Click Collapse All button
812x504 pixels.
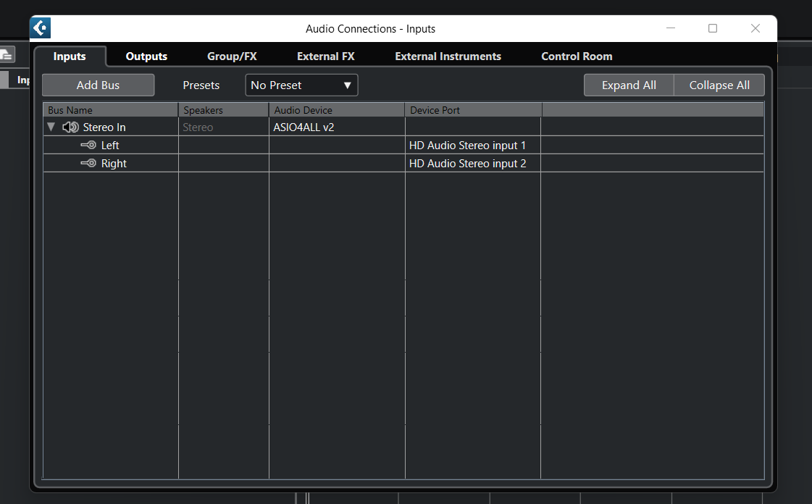tap(719, 85)
